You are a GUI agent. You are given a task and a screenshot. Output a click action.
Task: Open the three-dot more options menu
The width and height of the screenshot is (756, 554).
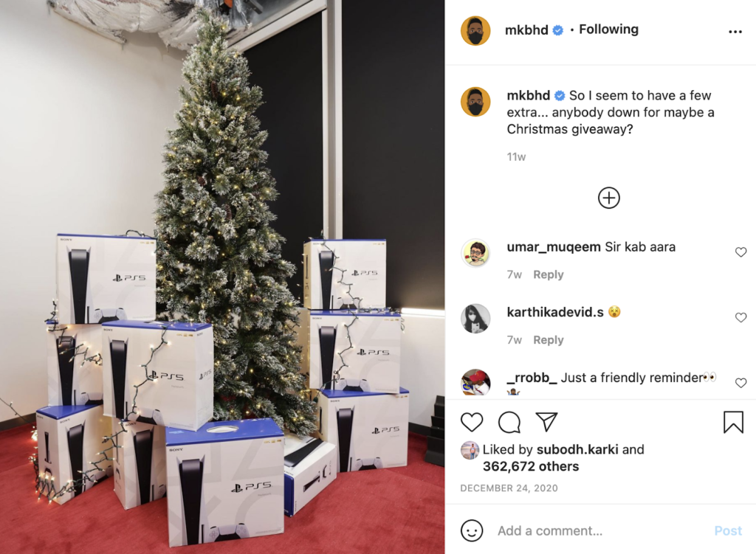735,32
